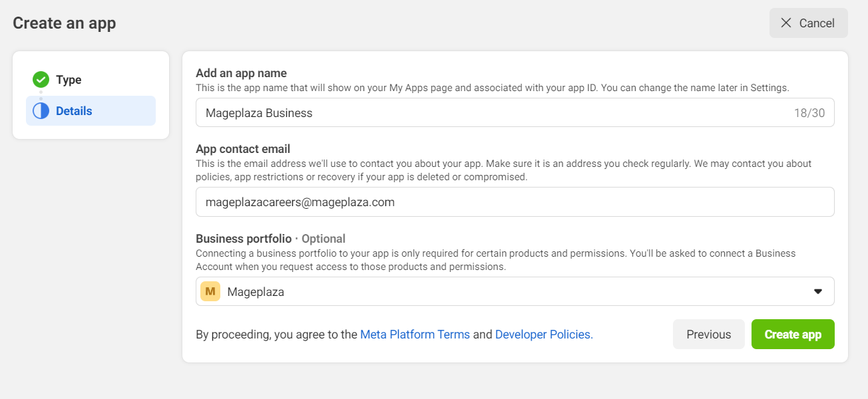Open the Mageplaza business portfolio selector
The image size is (868, 399).
point(514,291)
